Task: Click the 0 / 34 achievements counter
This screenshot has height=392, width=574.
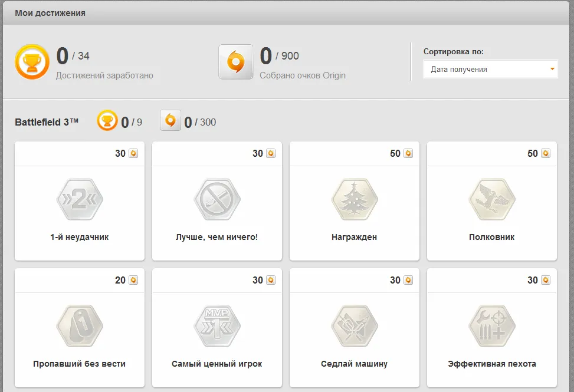Action: pyautogui.click(x=73, y=56)
